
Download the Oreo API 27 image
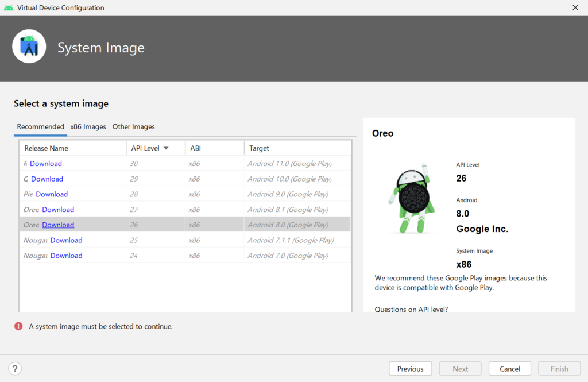[x=58, y=210]
